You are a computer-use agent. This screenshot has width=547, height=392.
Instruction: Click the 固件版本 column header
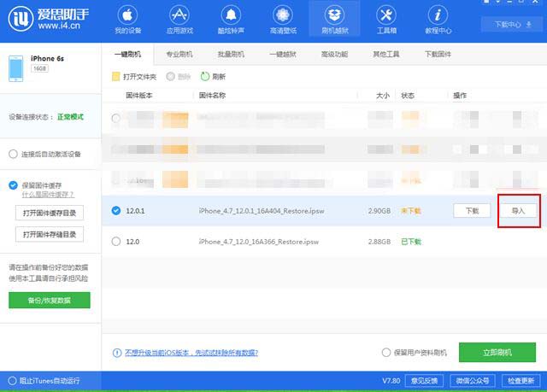(x=139, y=96)
